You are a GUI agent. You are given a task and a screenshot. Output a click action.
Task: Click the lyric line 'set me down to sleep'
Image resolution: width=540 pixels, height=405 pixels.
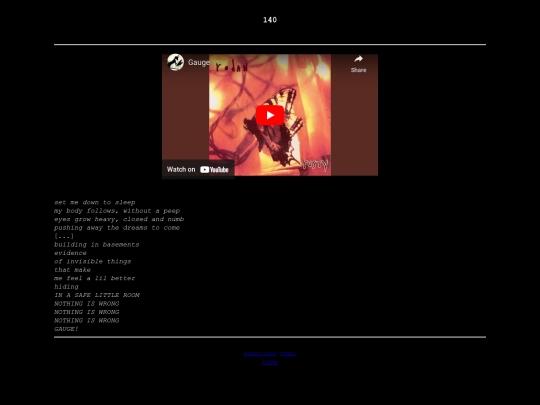pyautogui.click(x=95, y=202)
